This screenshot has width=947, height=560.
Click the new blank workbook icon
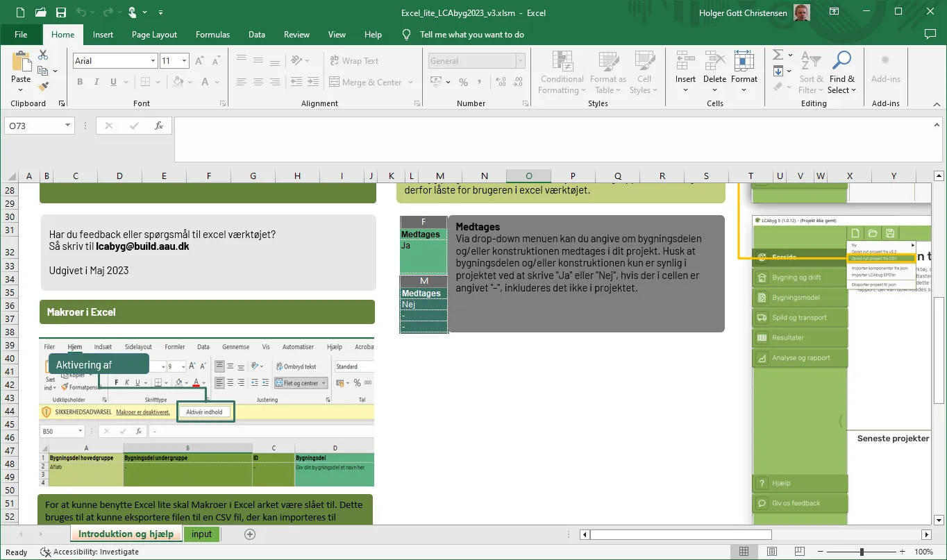point(20,12)
